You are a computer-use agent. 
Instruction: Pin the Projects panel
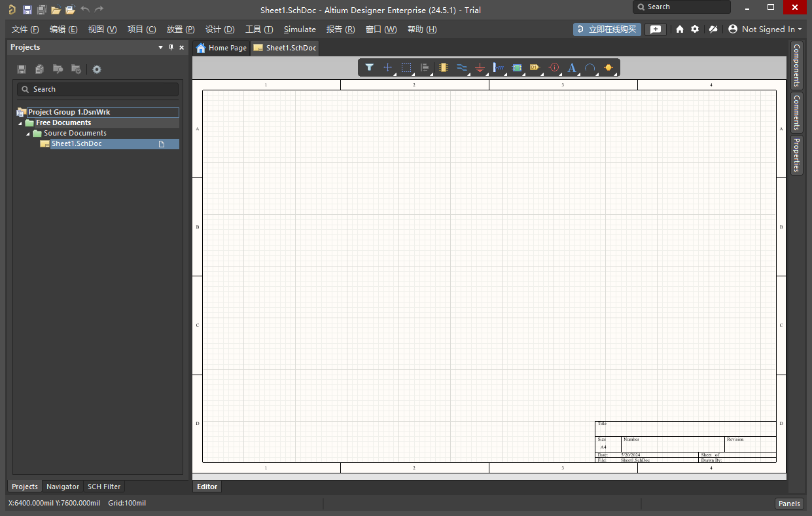pyautogui.click(x=171, y=47)
